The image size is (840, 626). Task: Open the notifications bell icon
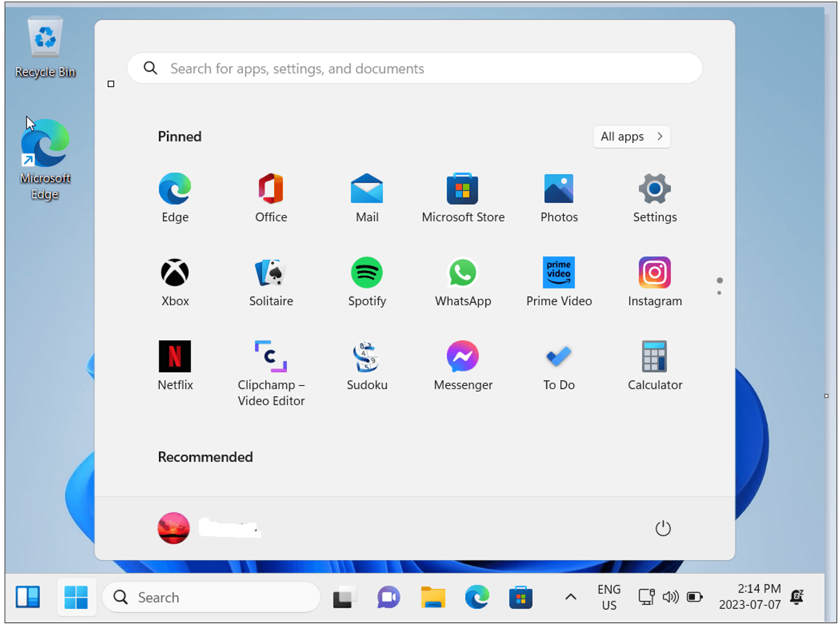797,597
